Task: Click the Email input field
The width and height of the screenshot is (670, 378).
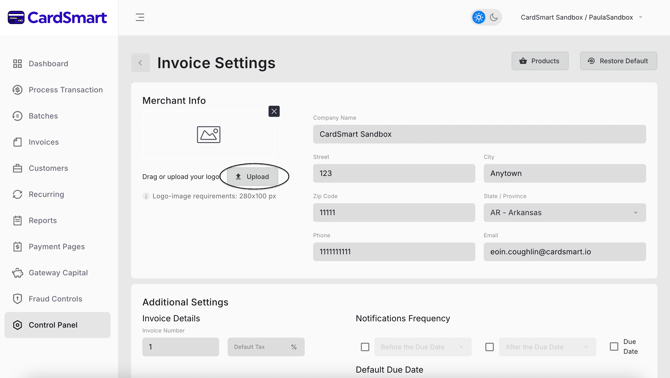Action: coord(564,252)
